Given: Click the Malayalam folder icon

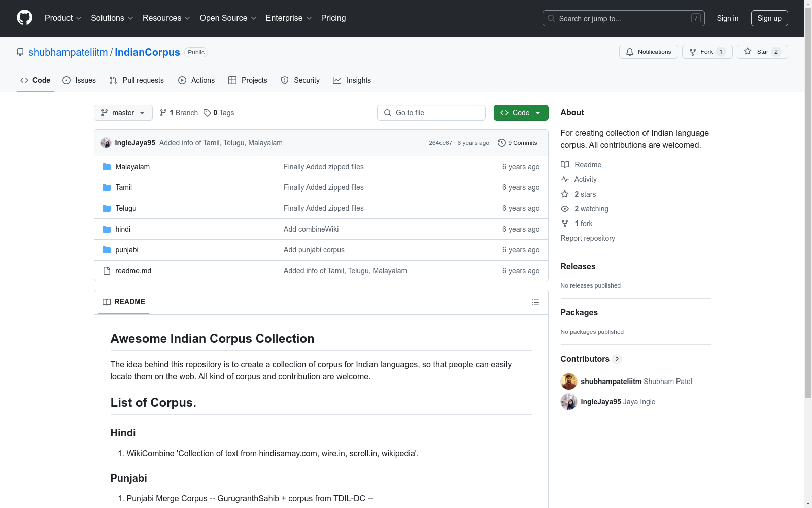Looking at the screenshot, I should pyautogui.click(x=107, y=167).
